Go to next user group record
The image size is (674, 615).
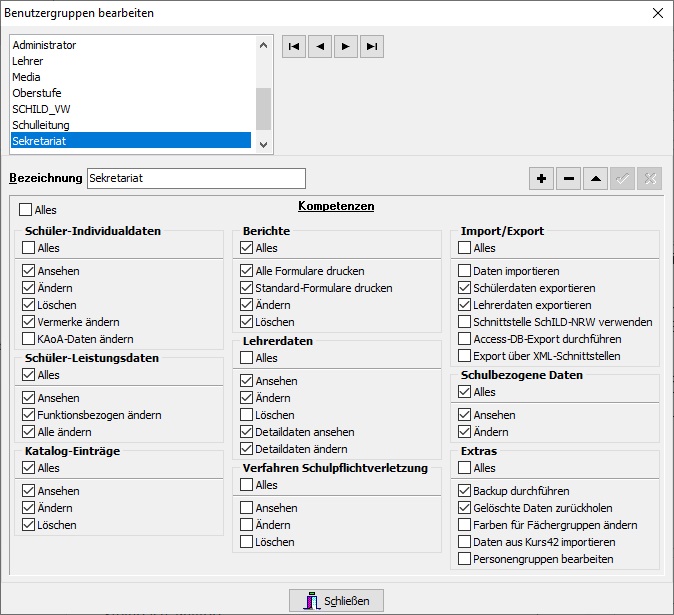coord(346,46)
